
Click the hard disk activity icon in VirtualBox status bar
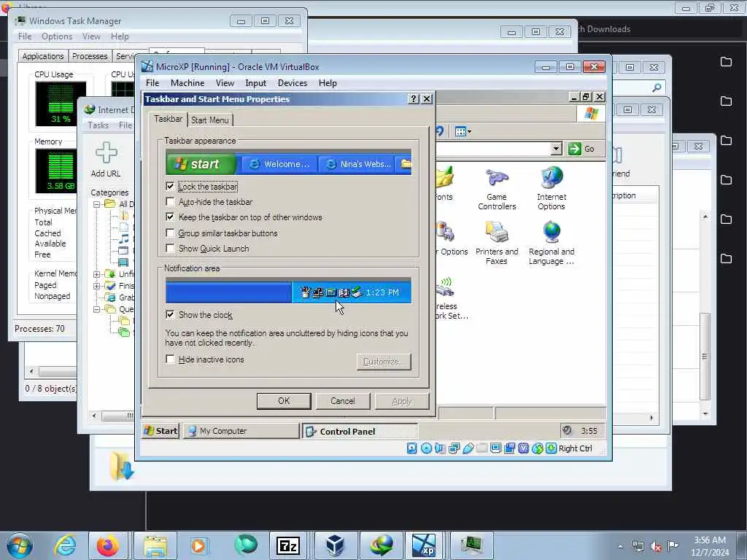[411, 448]
